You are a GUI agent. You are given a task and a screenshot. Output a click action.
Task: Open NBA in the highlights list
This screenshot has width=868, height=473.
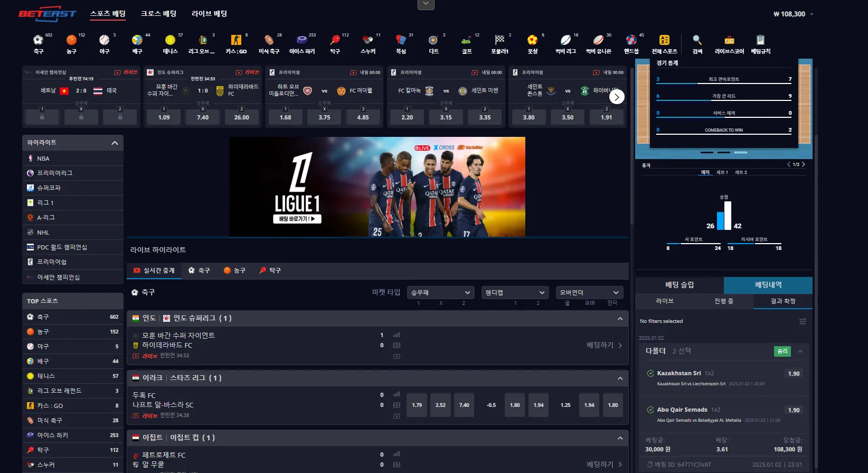(73, 159)
